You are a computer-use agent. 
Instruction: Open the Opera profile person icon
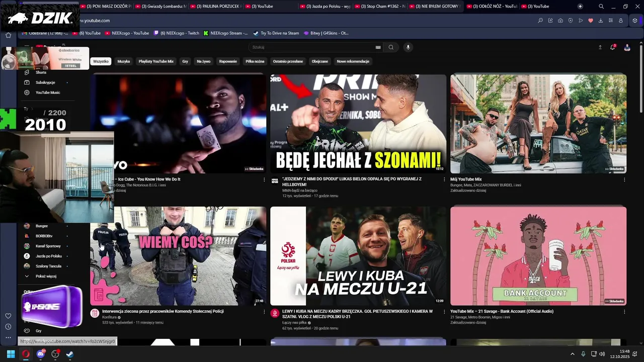tap(621, 21)
